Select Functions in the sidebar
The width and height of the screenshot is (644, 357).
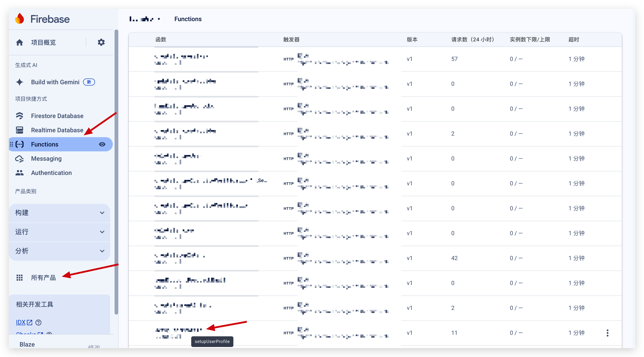click(44, 144)
